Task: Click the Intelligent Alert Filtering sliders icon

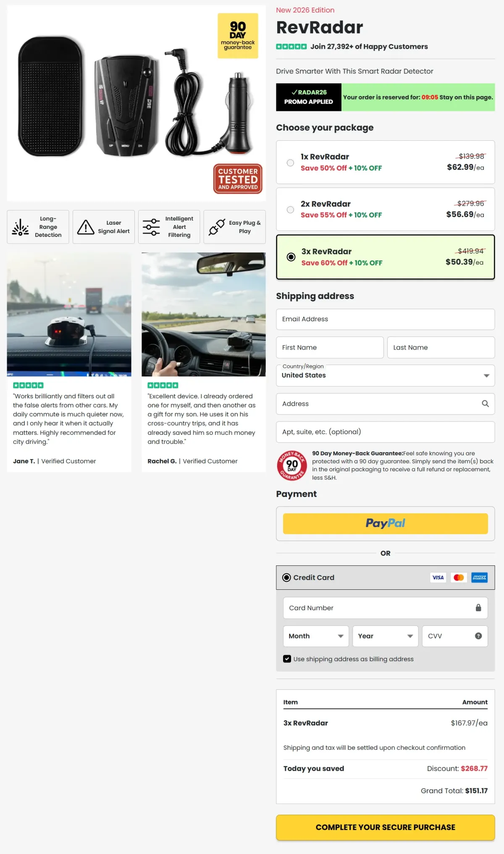Action: tap(151, 227)
